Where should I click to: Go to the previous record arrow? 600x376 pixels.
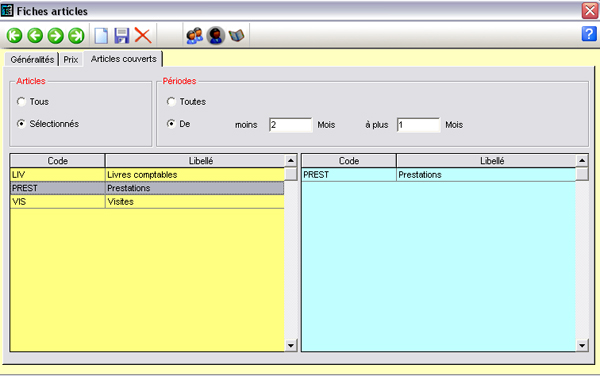[x=35, y=36]
